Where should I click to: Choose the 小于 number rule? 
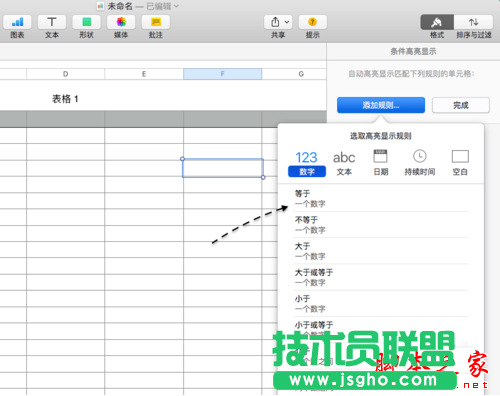pos(381,304)
